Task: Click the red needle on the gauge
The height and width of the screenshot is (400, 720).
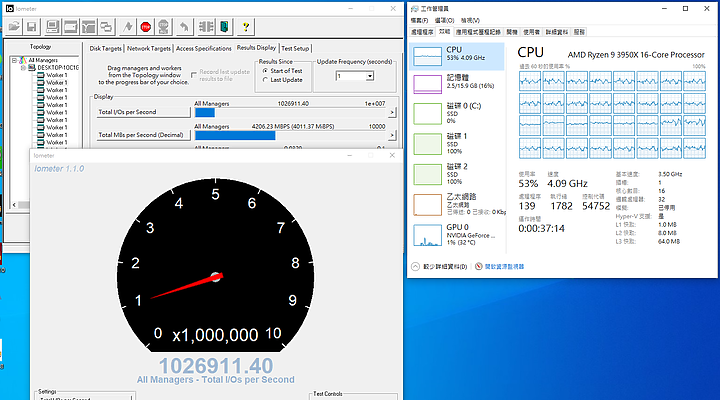Action: click(x=187, y=287)
